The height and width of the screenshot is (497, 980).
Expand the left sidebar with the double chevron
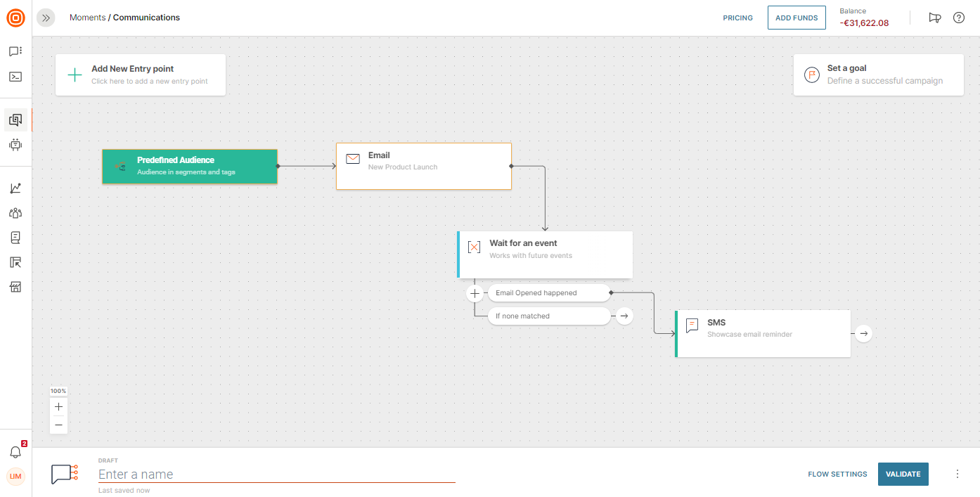(46, 18)
